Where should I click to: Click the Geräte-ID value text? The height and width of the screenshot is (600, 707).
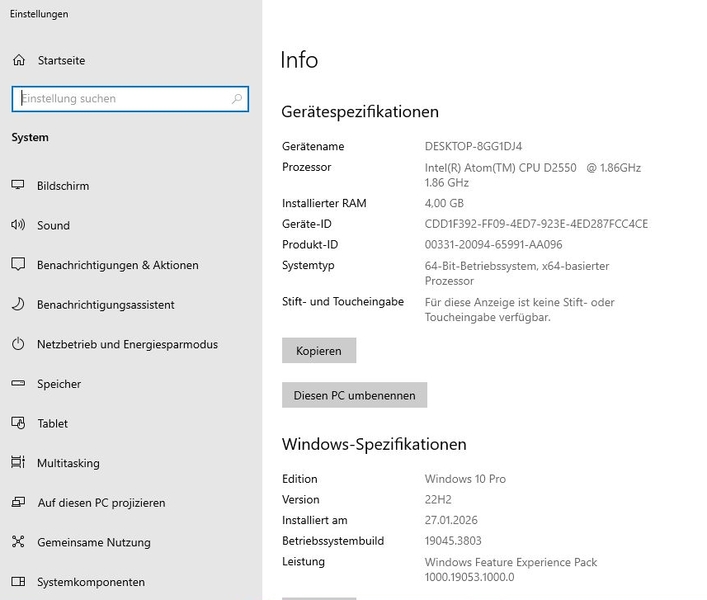click(x=536, y=224)
